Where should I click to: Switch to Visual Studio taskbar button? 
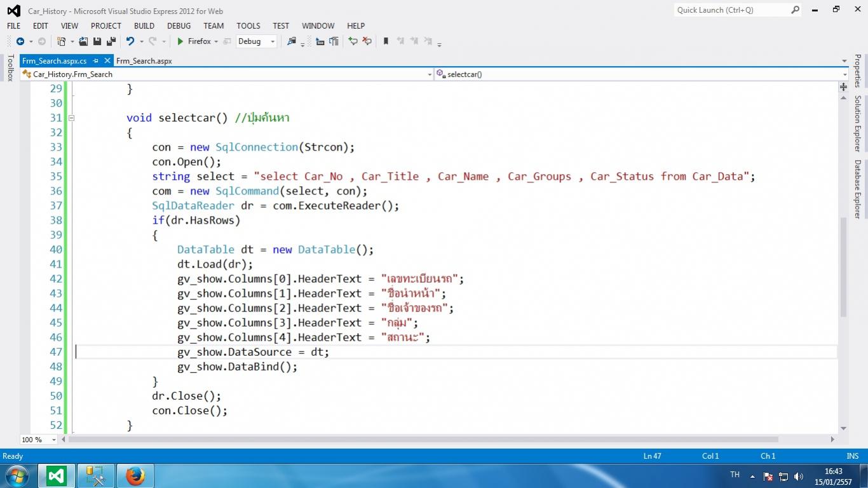tap(57, 475)
